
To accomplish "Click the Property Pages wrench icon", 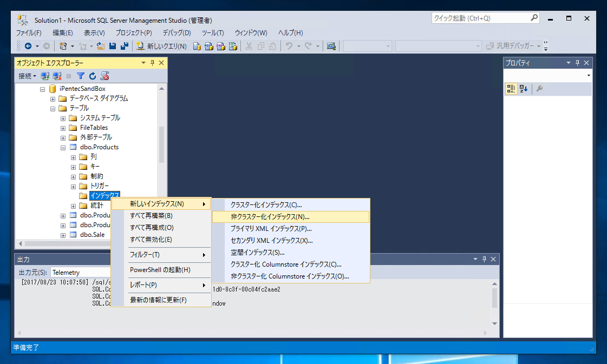I will click(540, 89).
